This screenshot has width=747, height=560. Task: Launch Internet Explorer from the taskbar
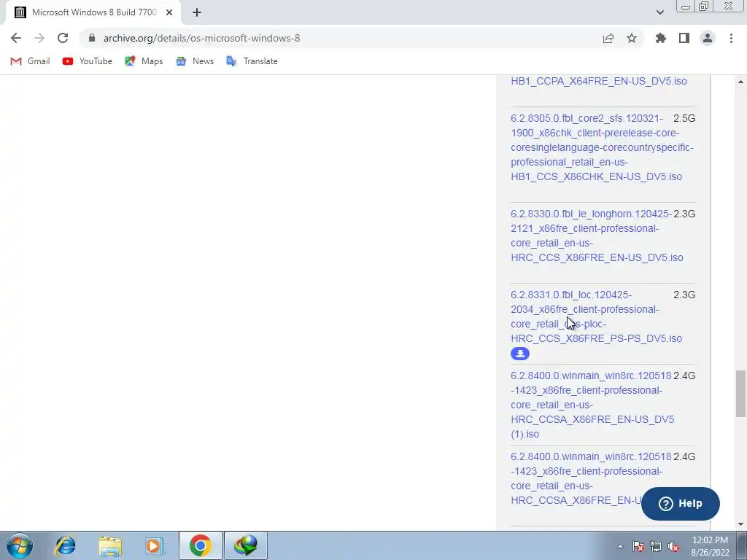(x=65, y=545)
